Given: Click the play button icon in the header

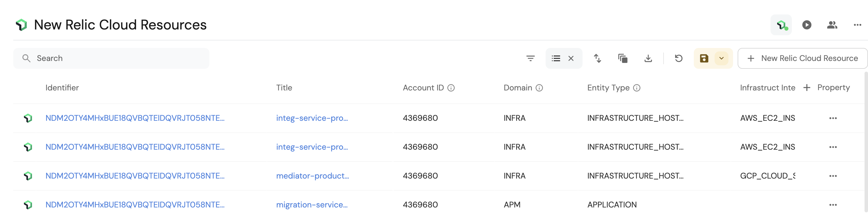Looking at the screenshot, I should [x=806, y=25].
